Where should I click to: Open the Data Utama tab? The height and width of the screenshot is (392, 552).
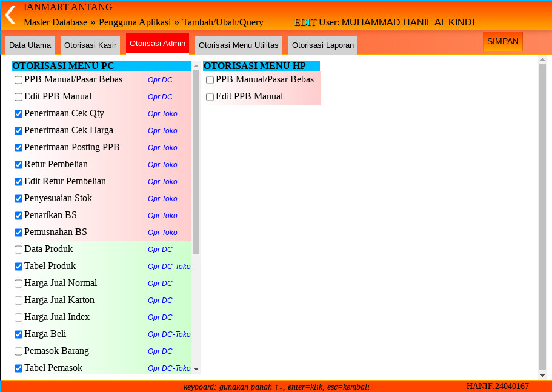[x=30, y=45]
